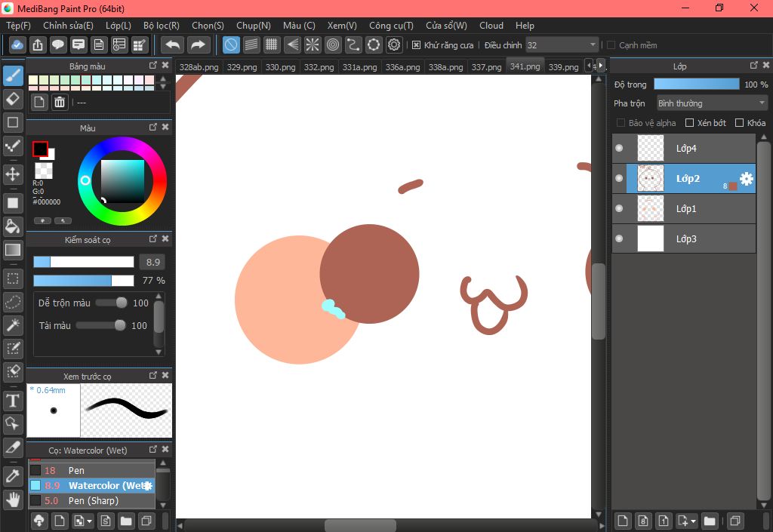Enable radial snap
Screen dimensions: 773x532
pos(313,45)
